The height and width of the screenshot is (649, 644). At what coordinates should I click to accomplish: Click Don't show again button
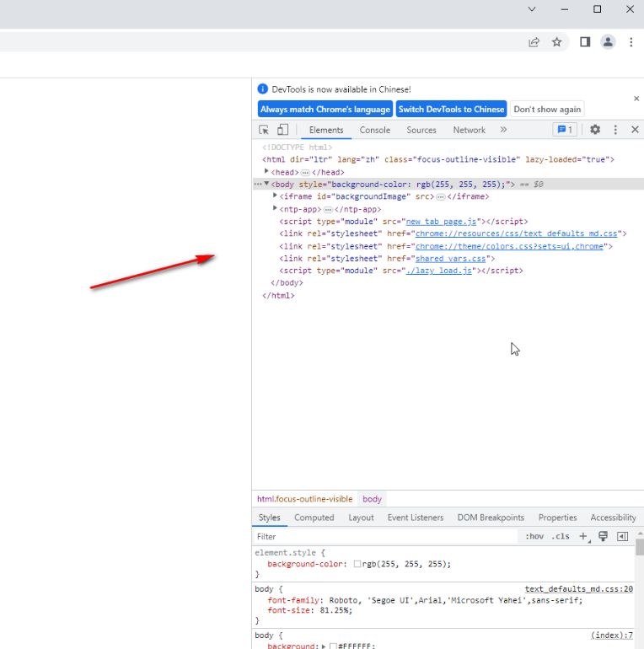[547, 110]
